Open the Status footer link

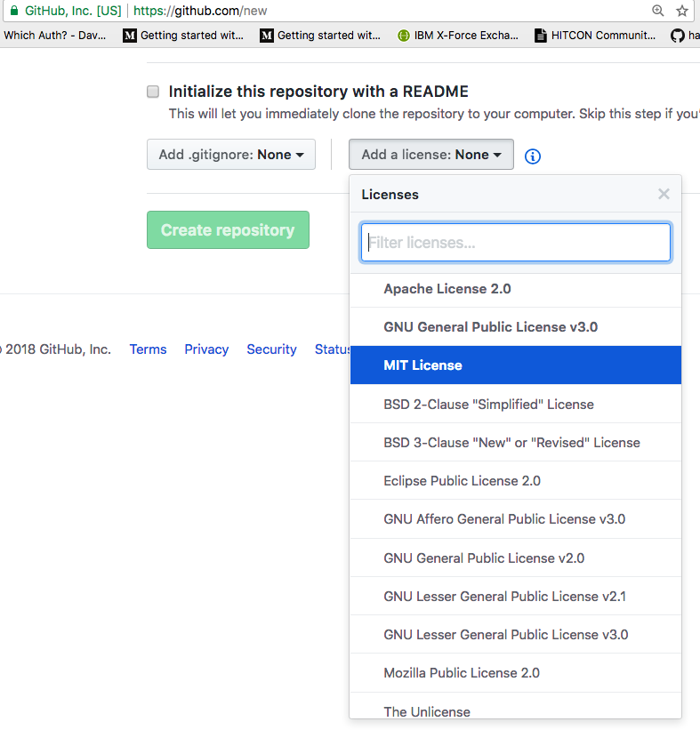[333, 349]
